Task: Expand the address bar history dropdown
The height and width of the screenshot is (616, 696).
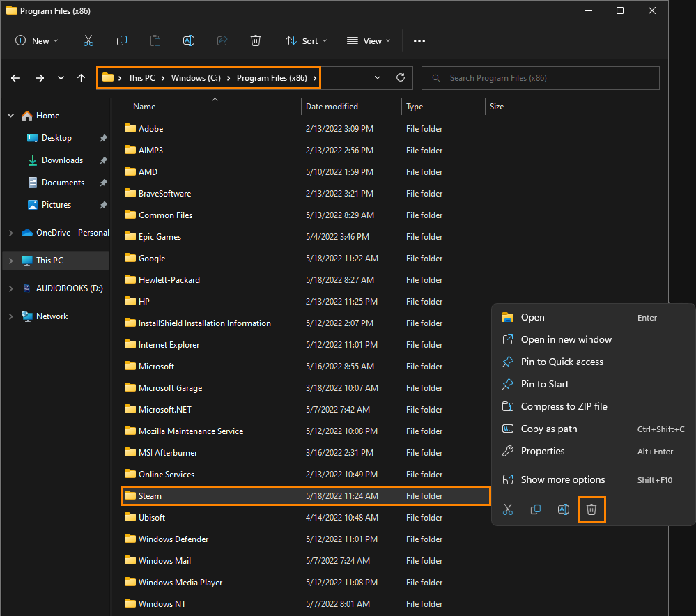Action: (x=378, y=78)
